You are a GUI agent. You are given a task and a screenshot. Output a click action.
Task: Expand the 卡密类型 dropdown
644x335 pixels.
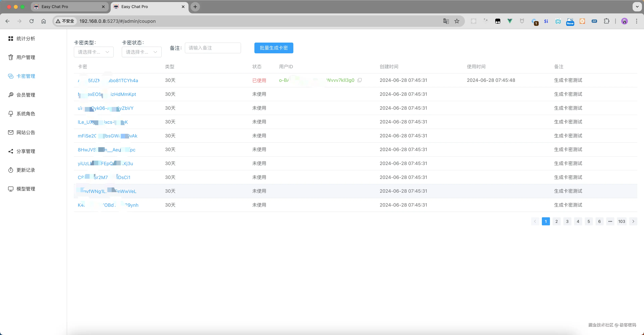(x=94, y=52)
